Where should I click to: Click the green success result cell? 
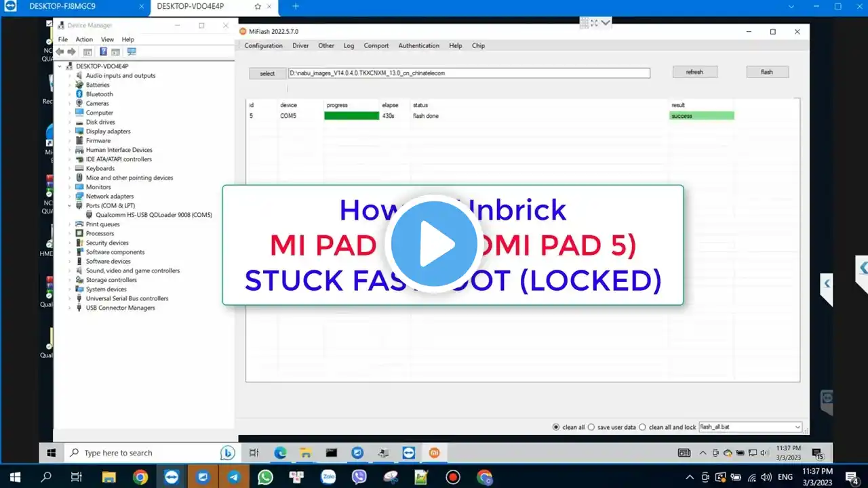[701, 116]
